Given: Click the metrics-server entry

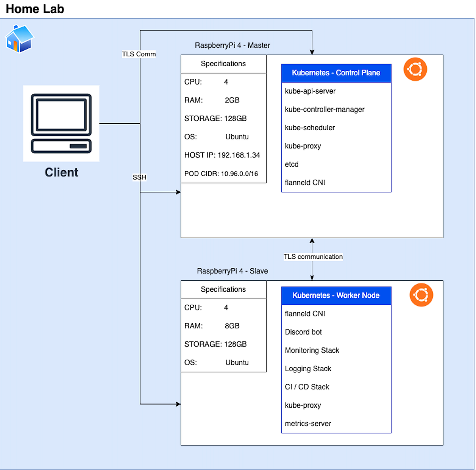Looking at the screenshot, I should [x=308, y=423].
